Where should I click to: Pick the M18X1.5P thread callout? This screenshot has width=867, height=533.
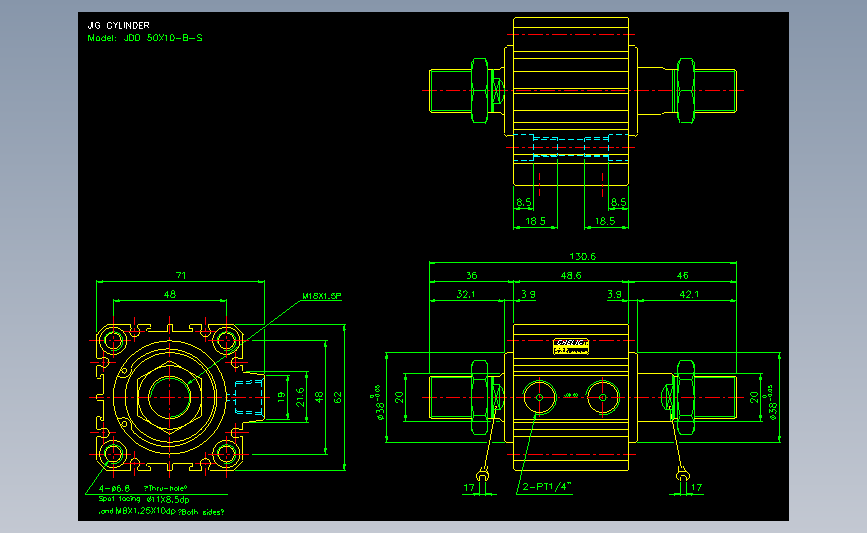pos(321,296)
